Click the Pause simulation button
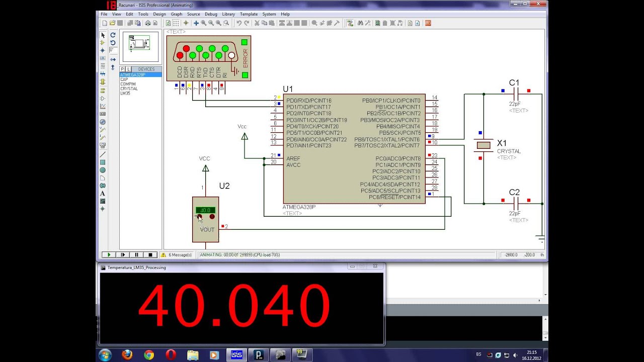 pyautogui.click(x=136, y=255)
